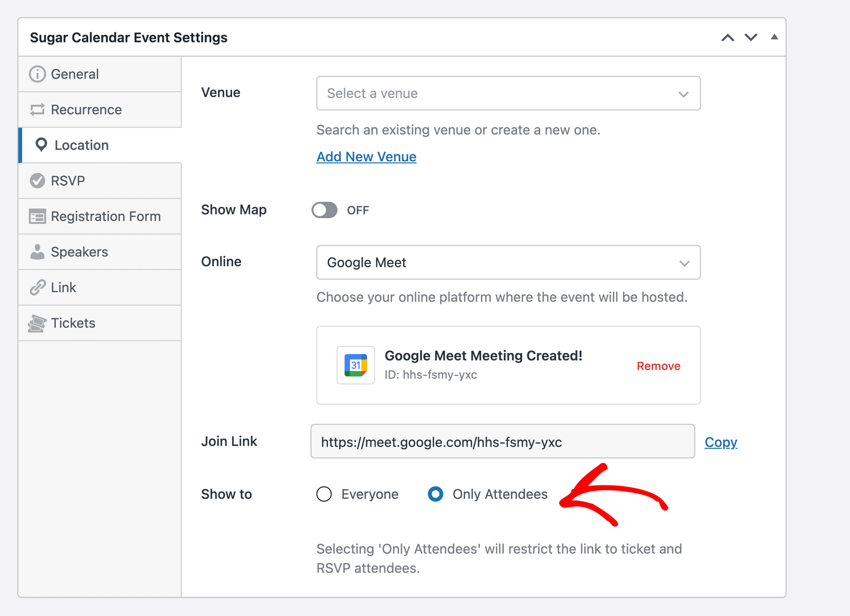Switch to the Tickets tab

pyautogui.click(x=100, y=323)
